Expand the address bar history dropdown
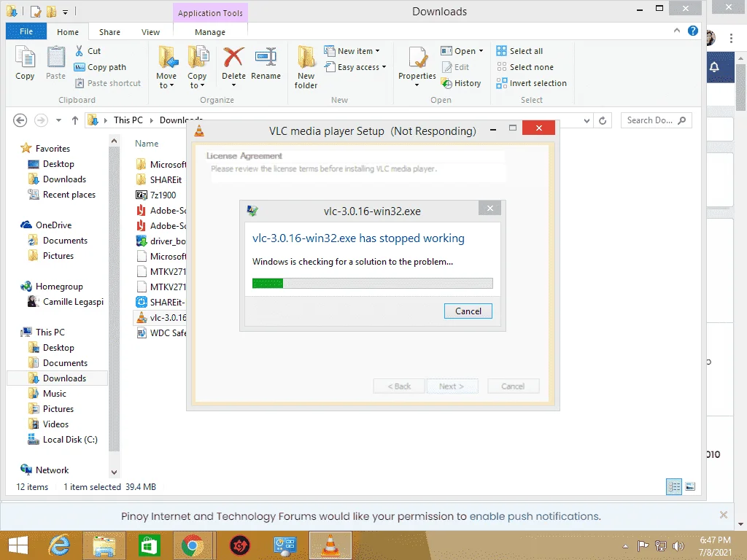This screenshot has height=560, width=747. click(x=587, y=120)
